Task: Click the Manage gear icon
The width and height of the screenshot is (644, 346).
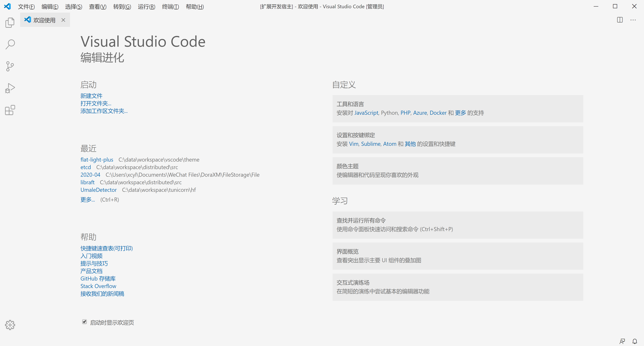Action: pyautogui.click(x=10, y=325)
